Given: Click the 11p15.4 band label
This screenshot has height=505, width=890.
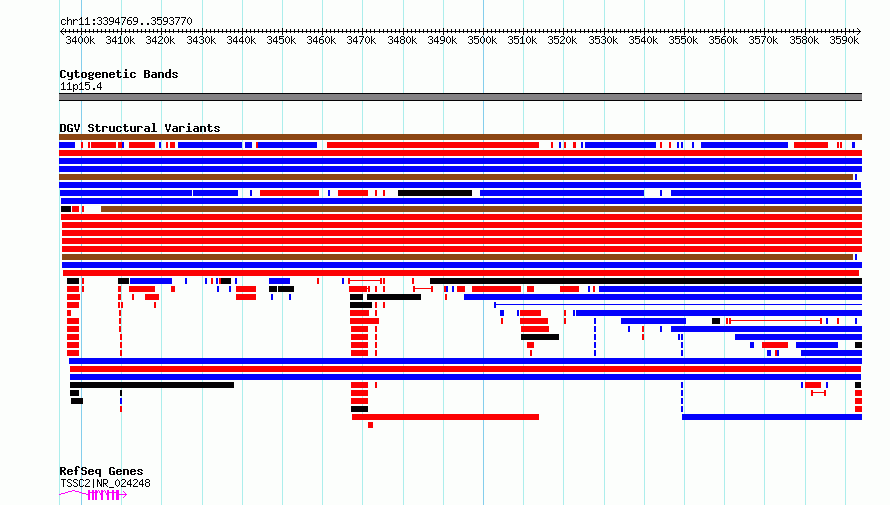Looking at the screenshot, I should click(81, 86).
